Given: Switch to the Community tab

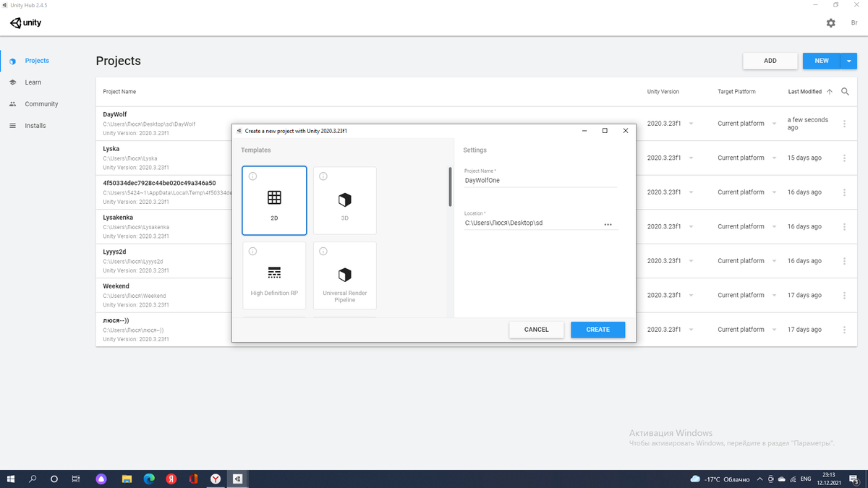Looking at the screenshot, I should [41, 104].
